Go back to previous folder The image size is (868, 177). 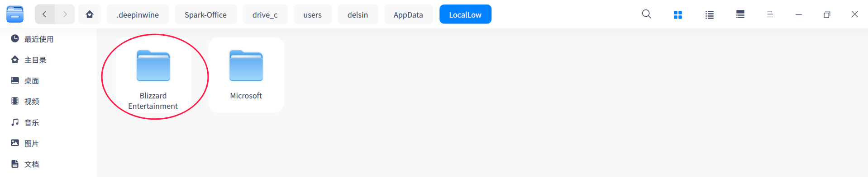tap(44, 14)
